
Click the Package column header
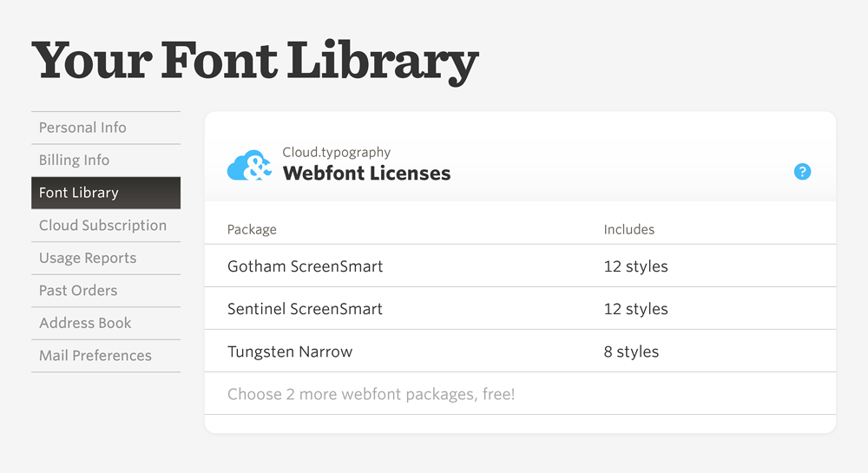coord(252,230)
